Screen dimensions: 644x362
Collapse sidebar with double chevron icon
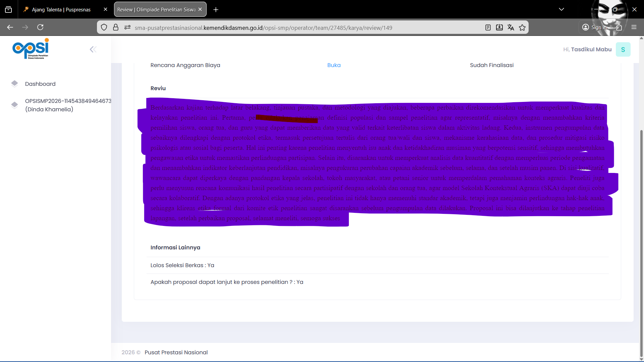[x=93, y=50]
